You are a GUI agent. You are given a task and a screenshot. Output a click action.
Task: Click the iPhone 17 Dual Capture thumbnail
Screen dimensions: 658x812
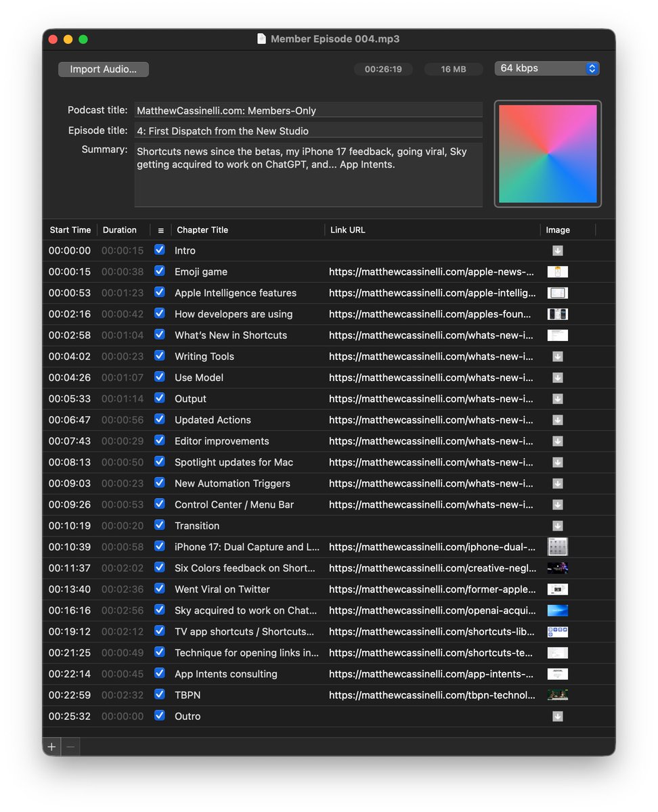coord(557,547)
